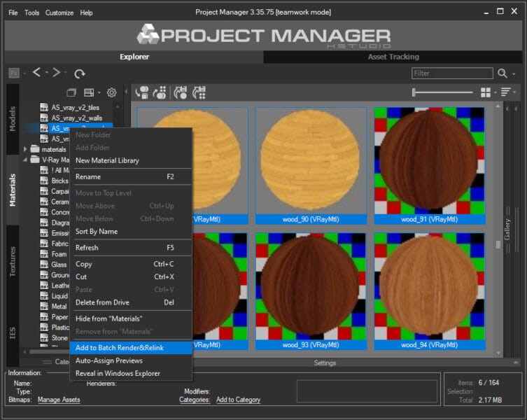Select the IES side tab

click(x=13, y=333)
